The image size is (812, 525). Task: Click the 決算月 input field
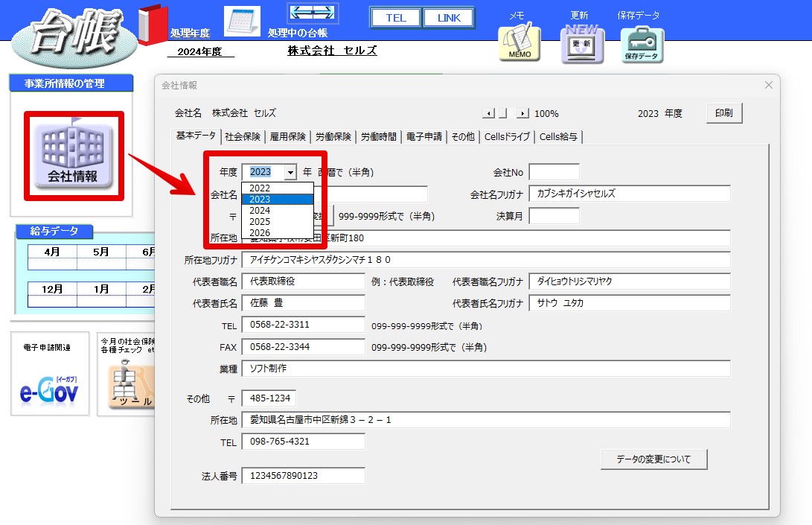(554, 216)
